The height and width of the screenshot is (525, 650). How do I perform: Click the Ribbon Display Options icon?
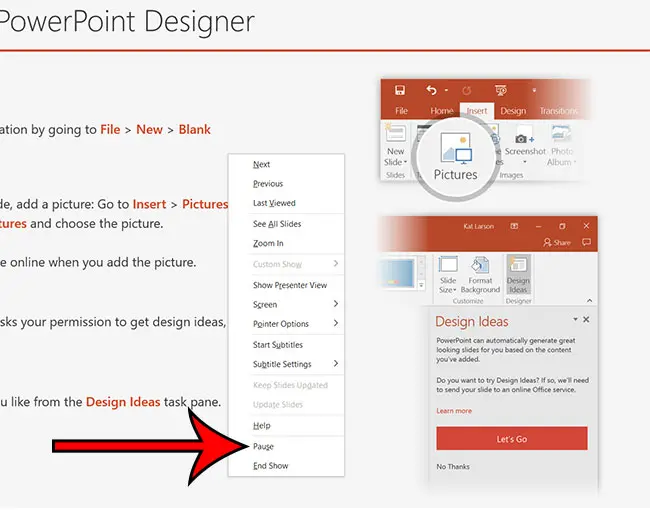click(x=514, y=226)
